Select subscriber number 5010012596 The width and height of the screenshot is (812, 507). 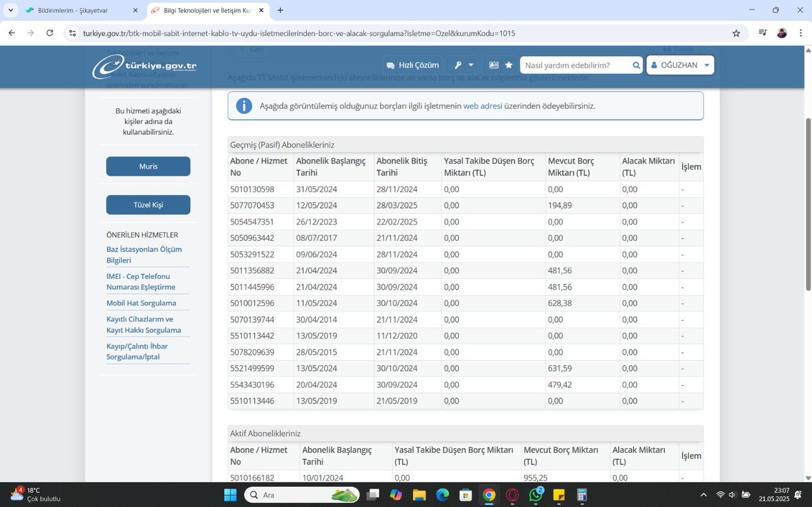coord(252,303)
